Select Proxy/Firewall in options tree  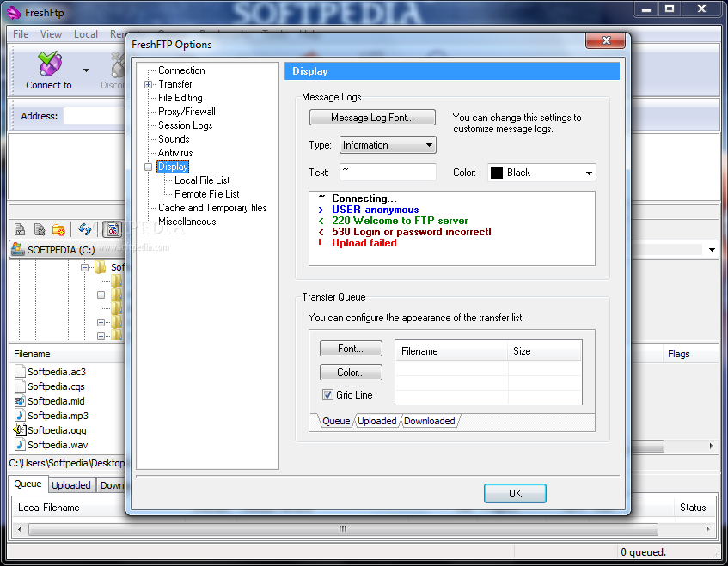pyautogui.click(x=187, y=112)
